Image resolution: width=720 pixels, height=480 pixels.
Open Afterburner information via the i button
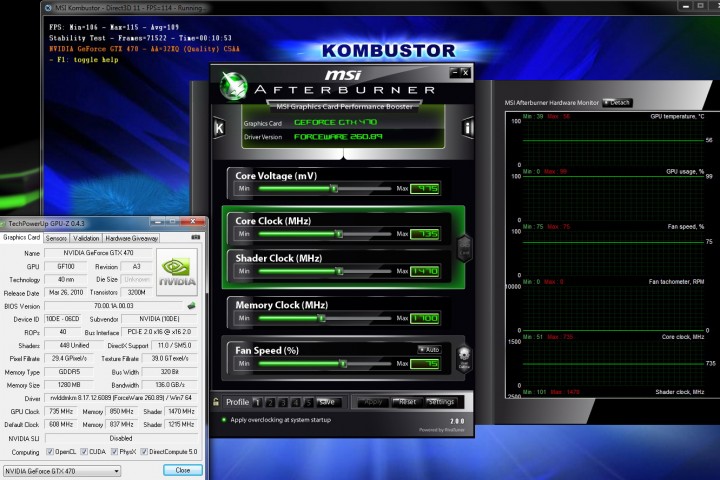[467, 128]
